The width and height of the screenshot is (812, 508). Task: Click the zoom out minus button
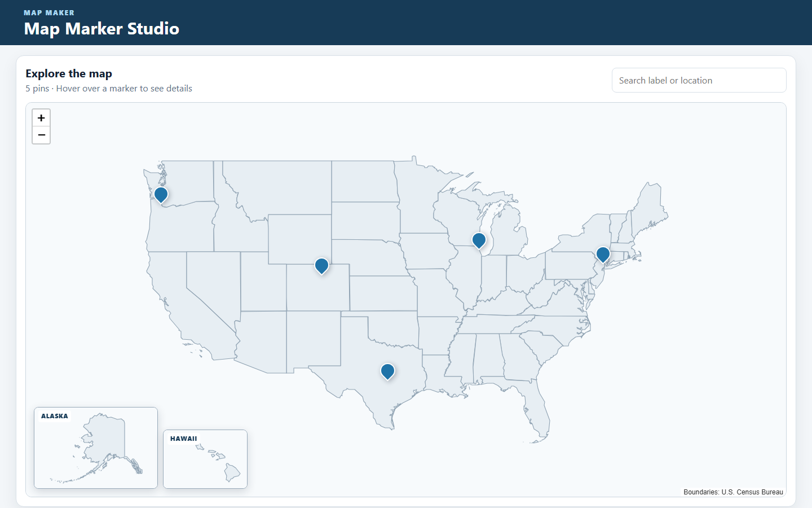(x=41, y=135)
